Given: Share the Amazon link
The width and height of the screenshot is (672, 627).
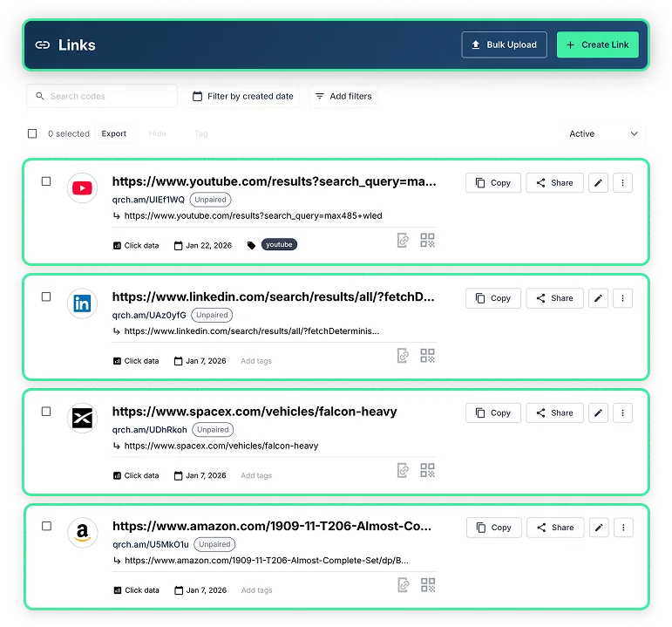Looking at the screenshot, I should [x=555, y=528].
